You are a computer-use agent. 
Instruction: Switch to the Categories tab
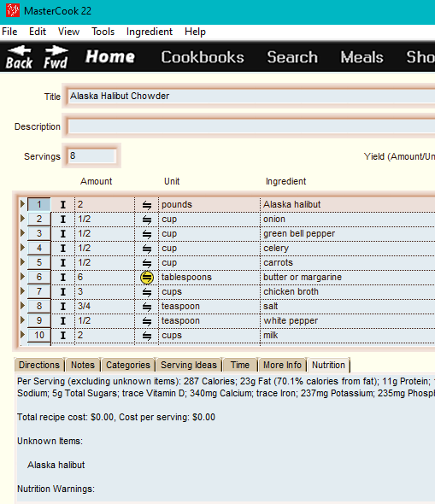(128, 365)
